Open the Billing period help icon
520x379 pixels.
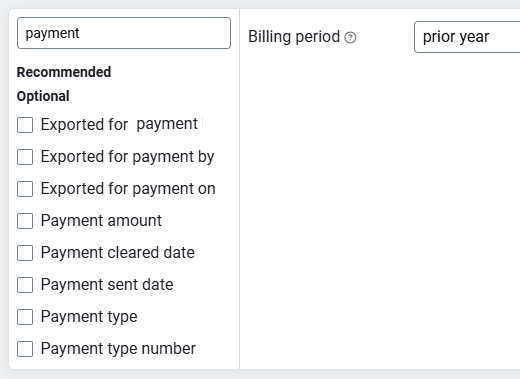(x=350, y=37)
